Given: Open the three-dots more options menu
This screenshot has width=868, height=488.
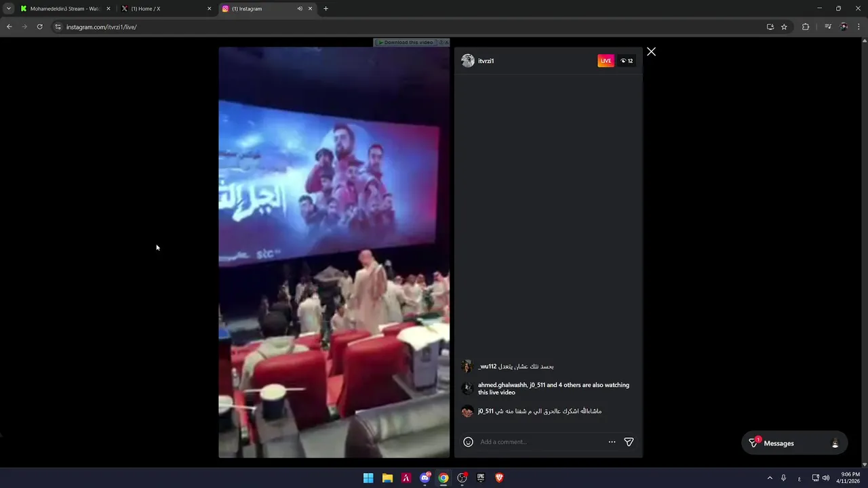Looking at the screenshot, I should [612, 442].
